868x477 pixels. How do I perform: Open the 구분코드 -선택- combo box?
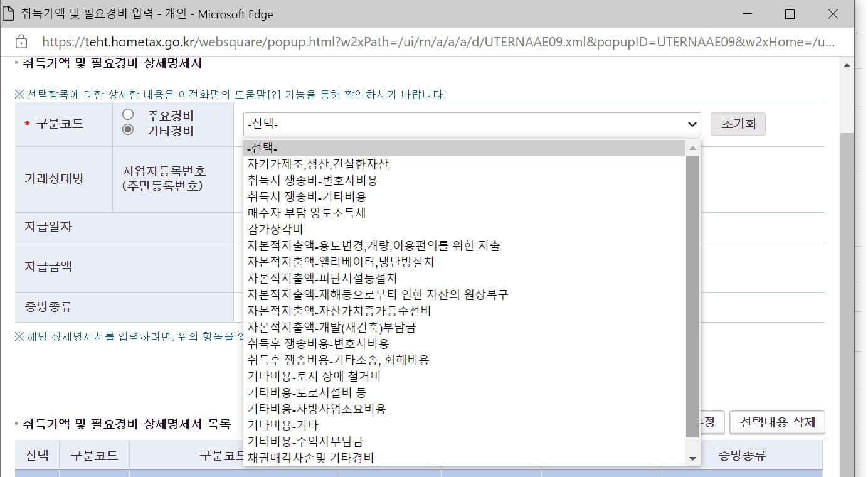point(472,124)
